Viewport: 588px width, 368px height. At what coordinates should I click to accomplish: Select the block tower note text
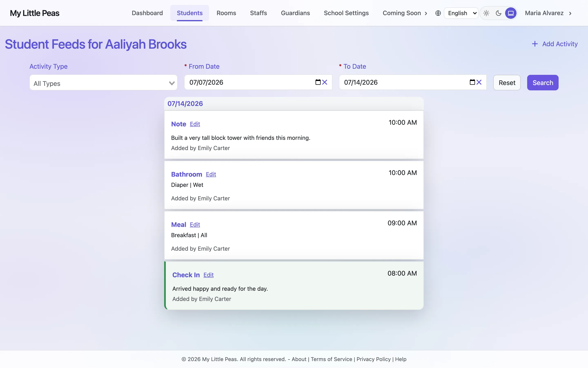241,138
